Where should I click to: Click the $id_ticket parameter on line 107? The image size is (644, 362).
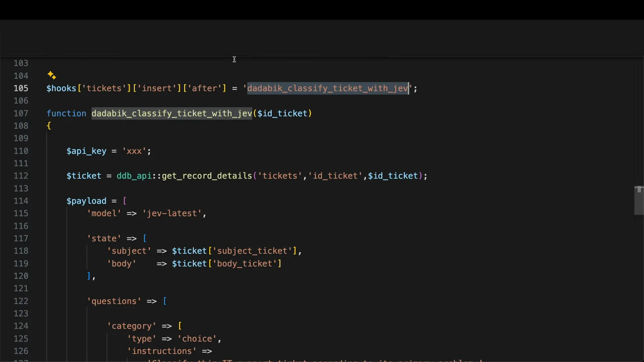click(283, 113)
